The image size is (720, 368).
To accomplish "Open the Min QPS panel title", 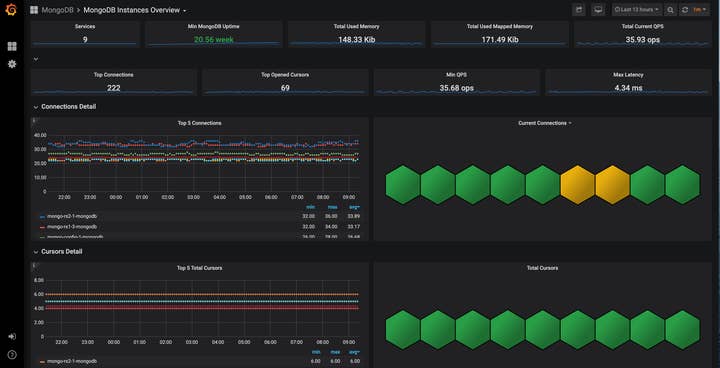I will click(x=456, y=75).
